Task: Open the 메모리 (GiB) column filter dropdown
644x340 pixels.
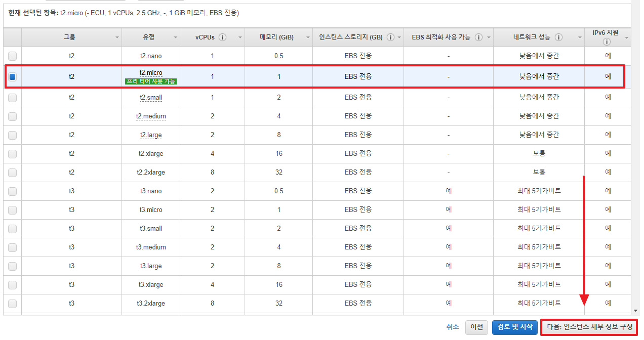Action: click(x=308, y=38)
